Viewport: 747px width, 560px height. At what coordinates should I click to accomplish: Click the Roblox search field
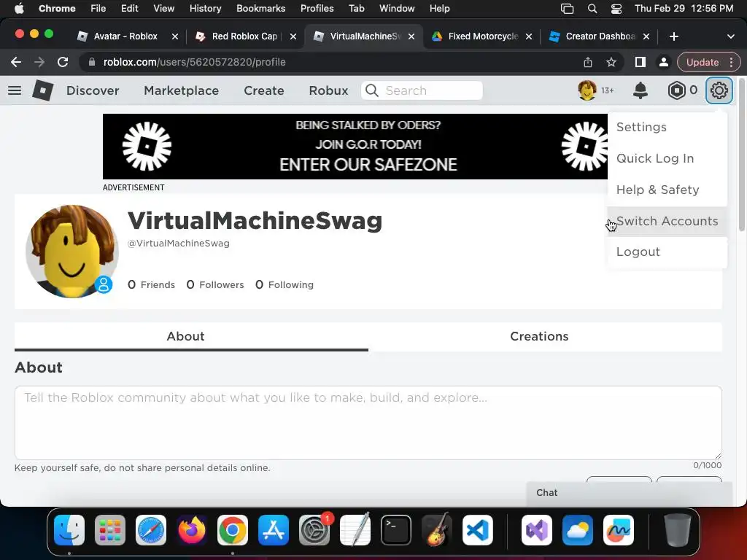tap(422, 90)
